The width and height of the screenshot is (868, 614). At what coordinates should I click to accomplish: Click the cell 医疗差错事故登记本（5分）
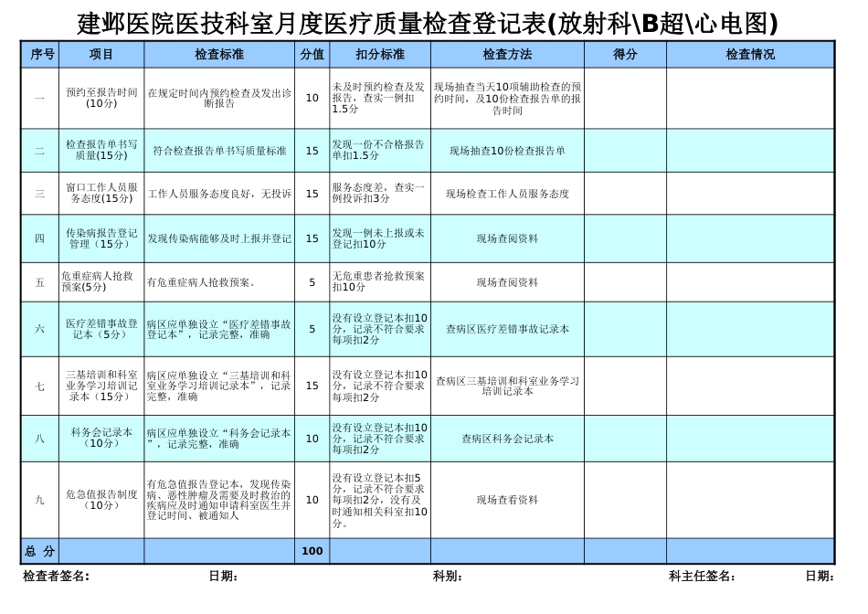101,329
